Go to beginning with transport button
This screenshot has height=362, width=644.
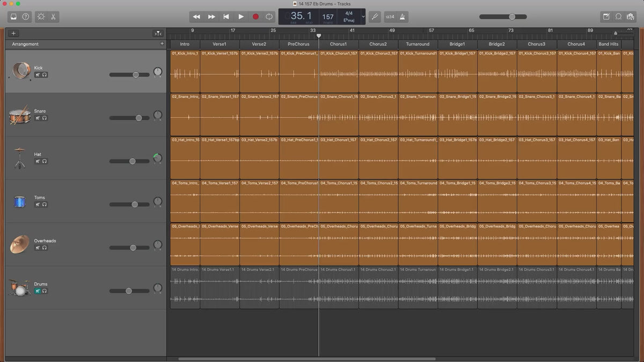(226, 17)
